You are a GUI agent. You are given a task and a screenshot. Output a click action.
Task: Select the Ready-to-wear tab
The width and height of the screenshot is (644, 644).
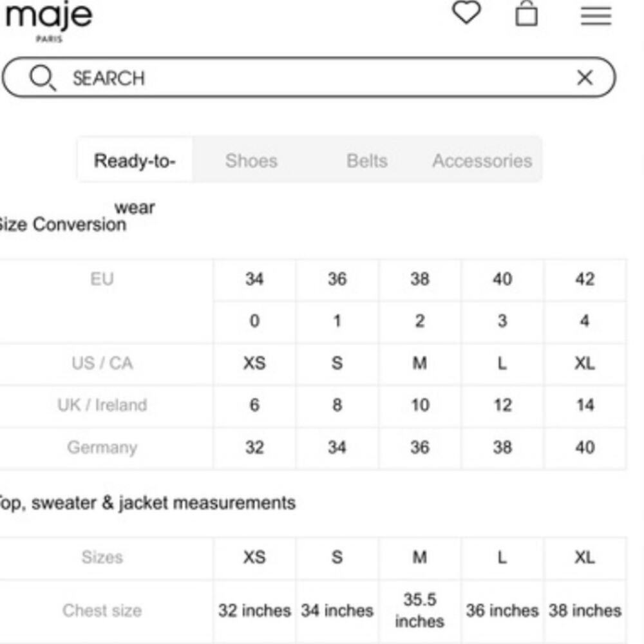click(x=135, y=160)
